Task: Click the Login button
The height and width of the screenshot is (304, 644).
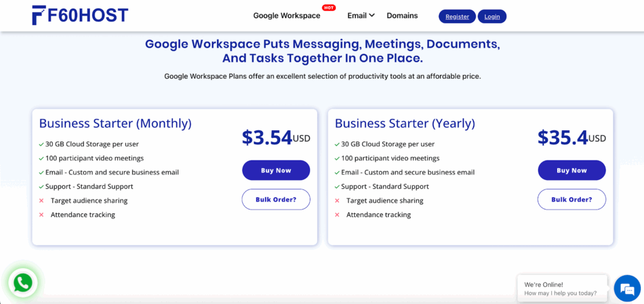Action: [x=492, y=16]
